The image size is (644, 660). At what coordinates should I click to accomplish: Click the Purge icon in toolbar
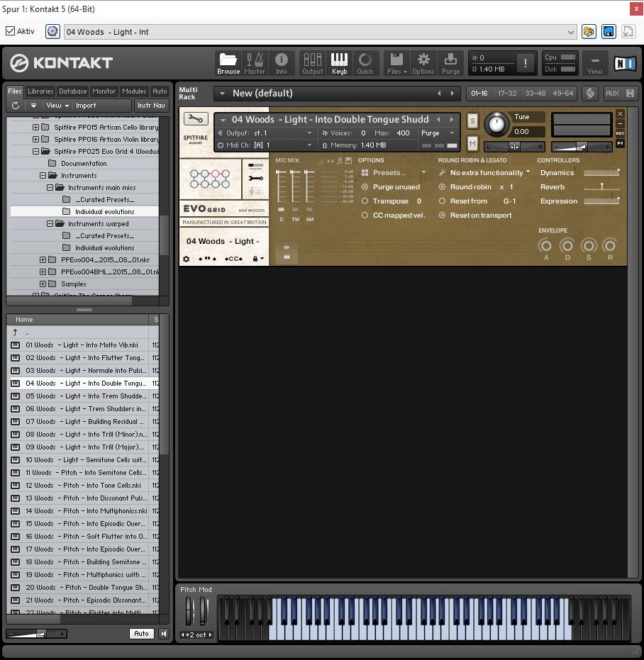pyautogui.click(x=450, y=64)
